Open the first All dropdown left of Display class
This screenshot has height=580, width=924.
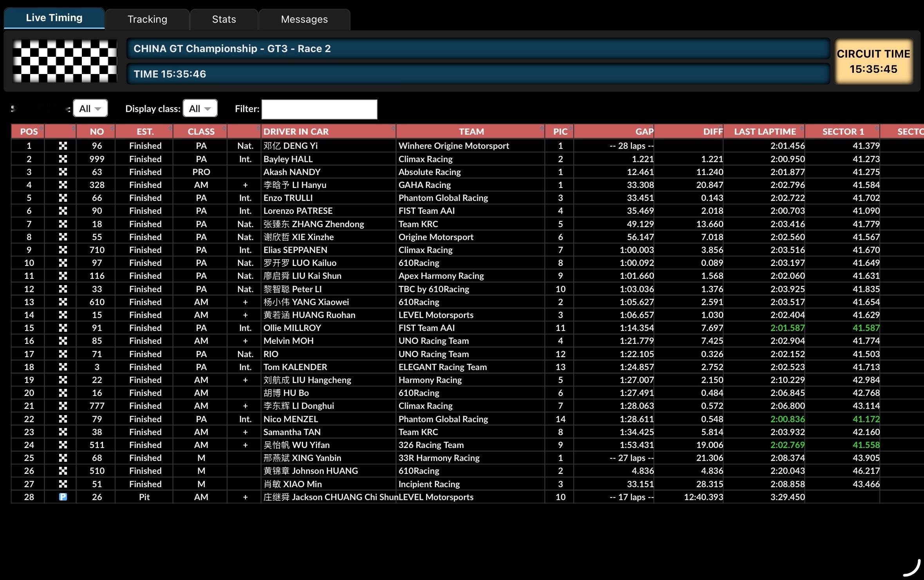90,108
